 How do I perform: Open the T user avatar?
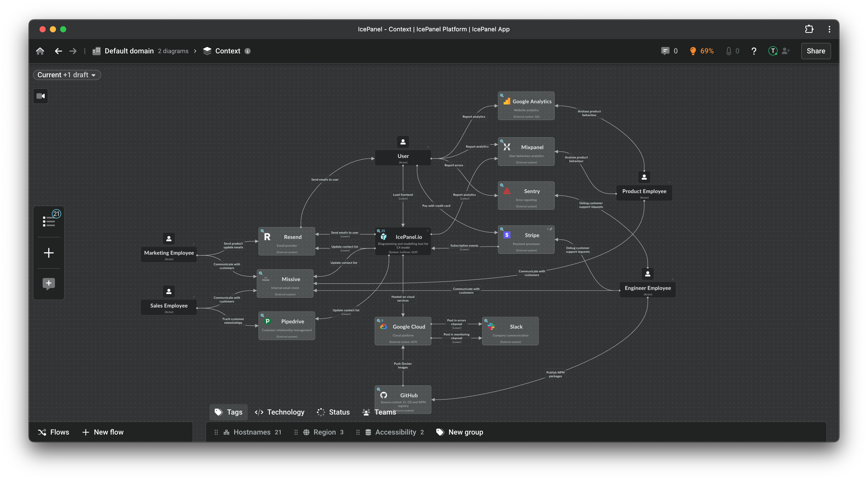coord(773,51)
